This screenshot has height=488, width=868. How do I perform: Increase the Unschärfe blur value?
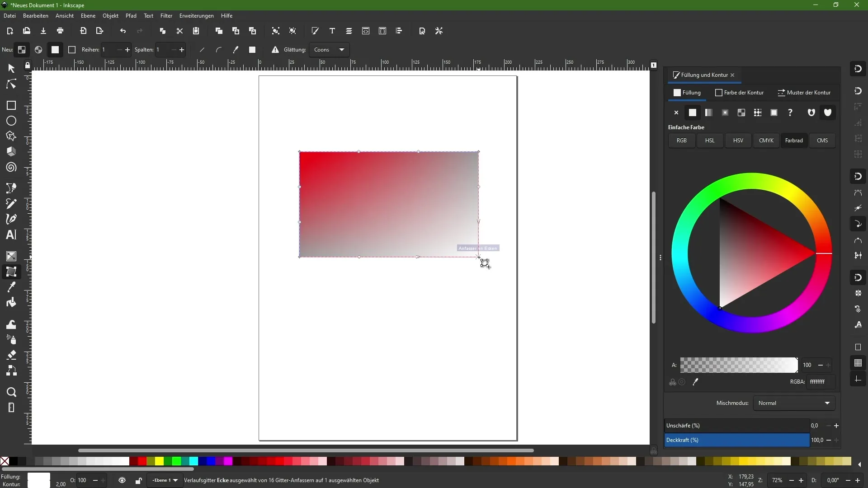836,426
